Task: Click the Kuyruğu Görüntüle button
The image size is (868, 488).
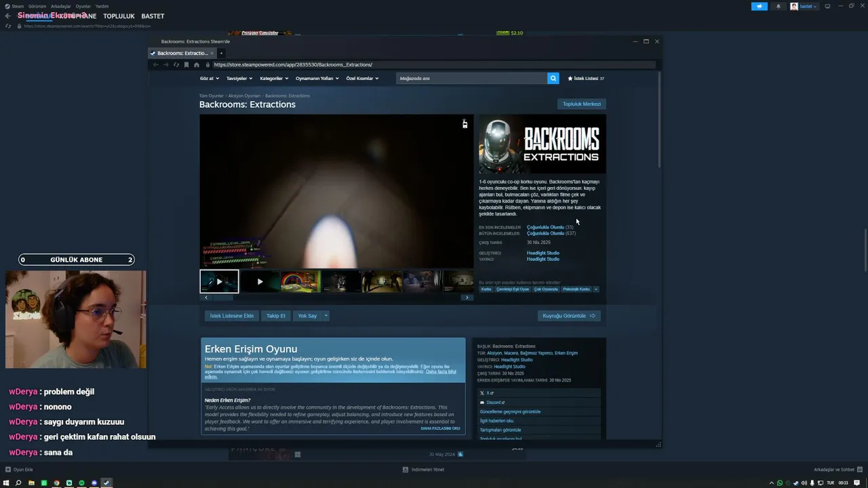Action: tap(569, 316)
